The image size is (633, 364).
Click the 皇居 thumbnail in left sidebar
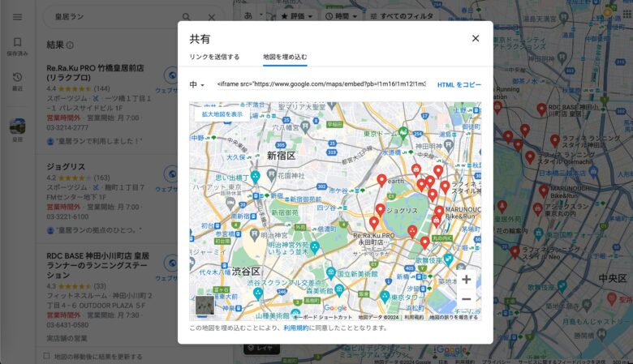17,126
